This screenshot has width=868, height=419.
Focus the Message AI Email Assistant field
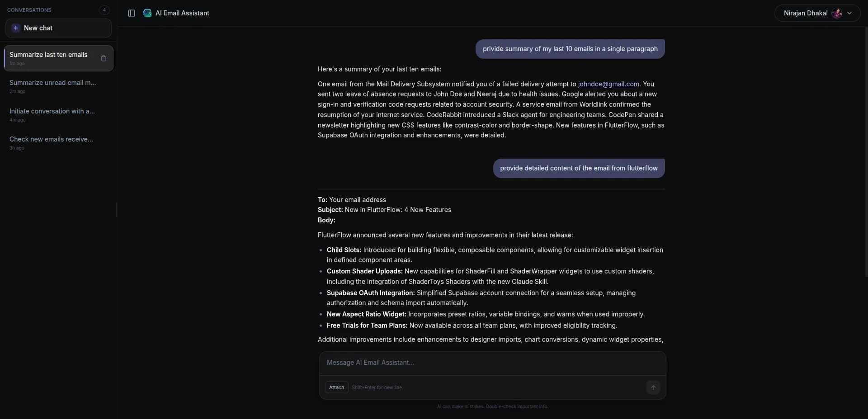[x=492, y=363]
